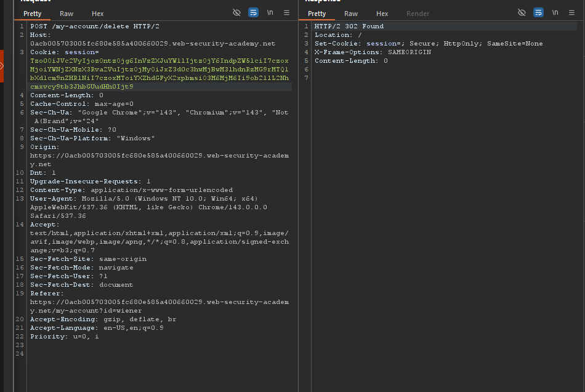Click the 'Sec-Ch-Ua-Mobile: ?0' header

[x=73, y=129]
